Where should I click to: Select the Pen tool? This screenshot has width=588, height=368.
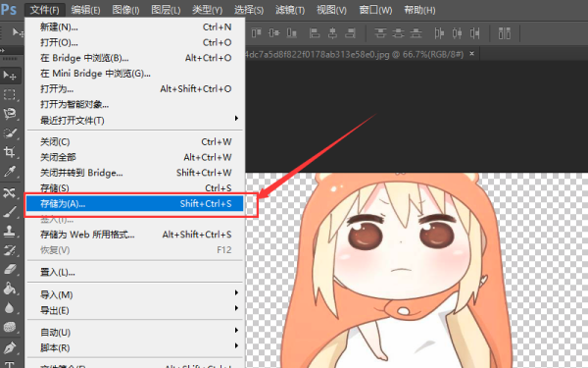click(x=10, y=347)
